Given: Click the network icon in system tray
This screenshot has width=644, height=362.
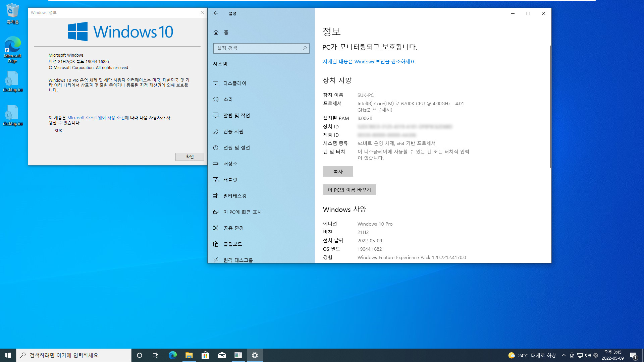Looking at the screenshot, I should pyautogui.click(x=580, y=355).
